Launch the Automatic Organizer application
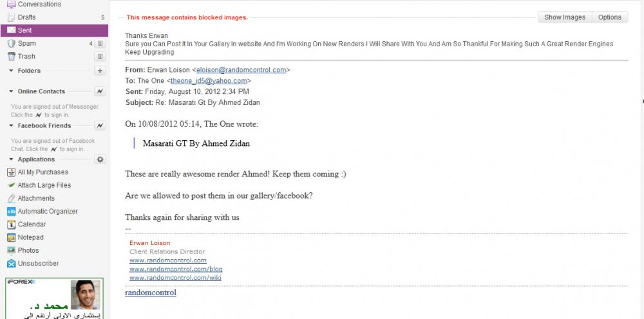Screen dimensions: 644x319 point(48,211)
